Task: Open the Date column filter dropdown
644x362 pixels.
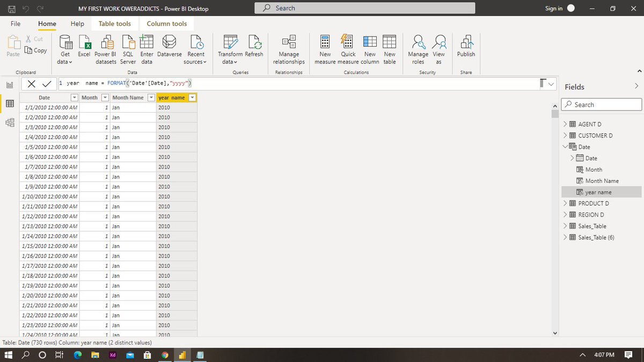Action: click(x=74, y=98)
